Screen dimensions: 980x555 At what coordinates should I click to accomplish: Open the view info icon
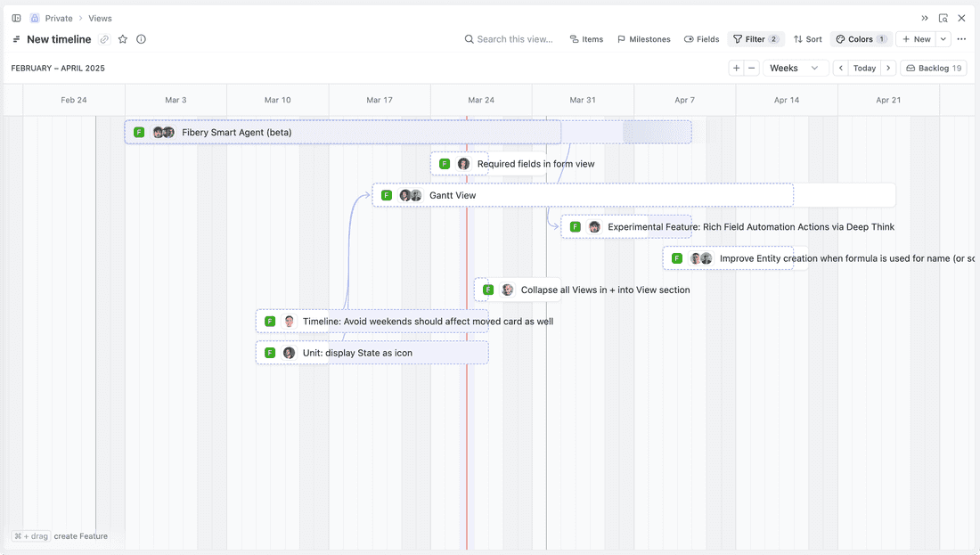point(141,38)
